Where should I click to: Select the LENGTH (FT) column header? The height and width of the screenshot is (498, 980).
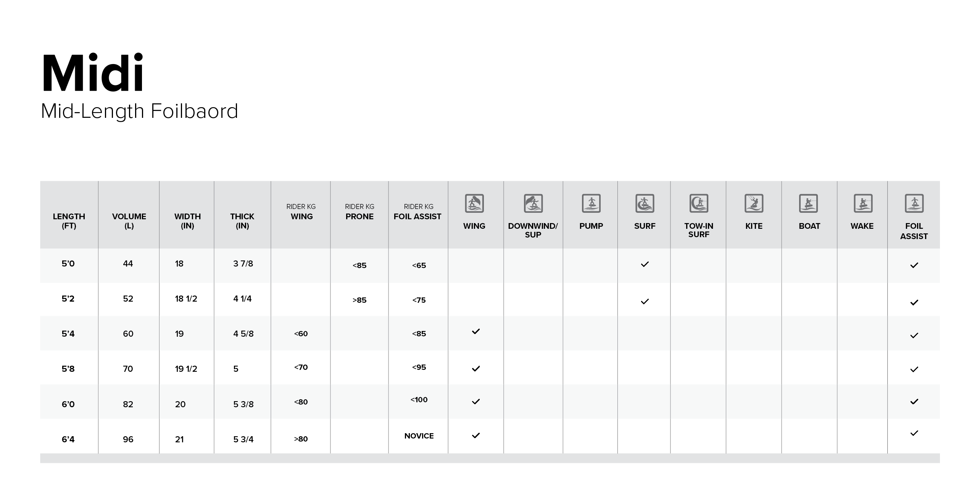[69, 221]
